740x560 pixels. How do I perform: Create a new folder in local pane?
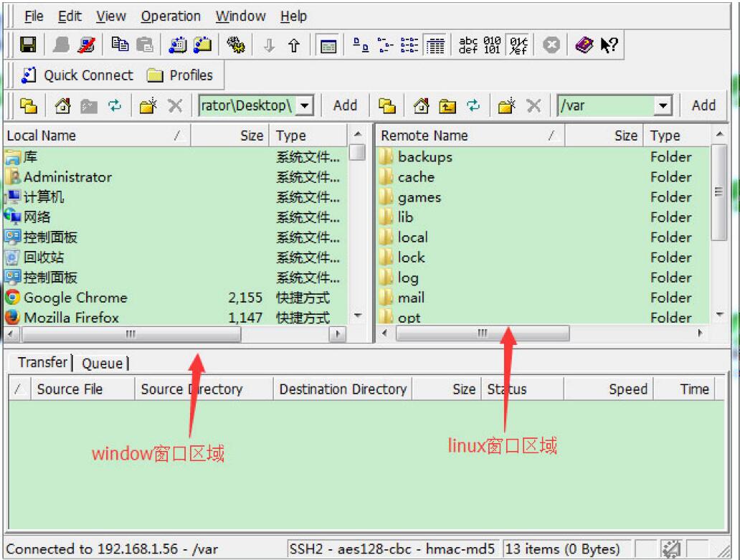pos(148,106)
